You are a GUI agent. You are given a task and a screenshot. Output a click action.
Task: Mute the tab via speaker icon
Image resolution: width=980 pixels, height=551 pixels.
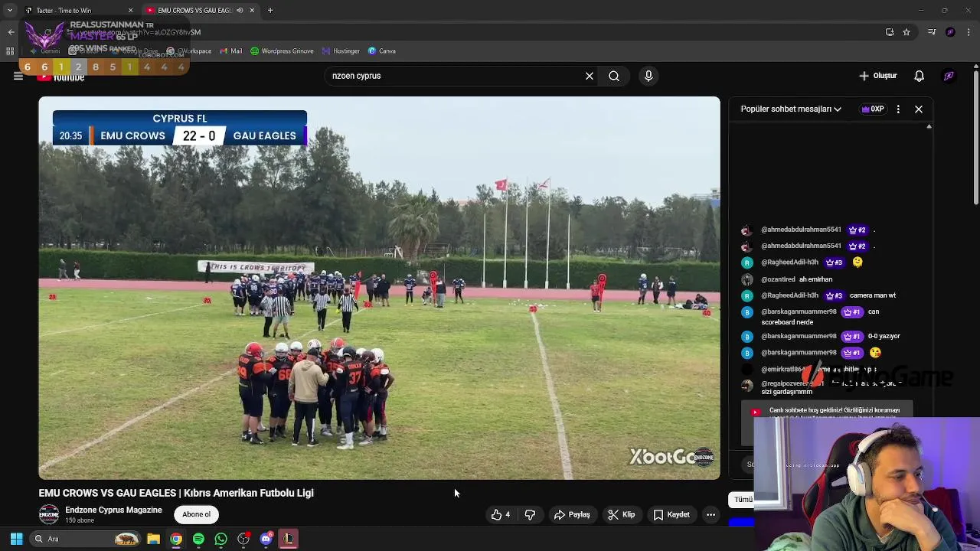pos(240,10)
